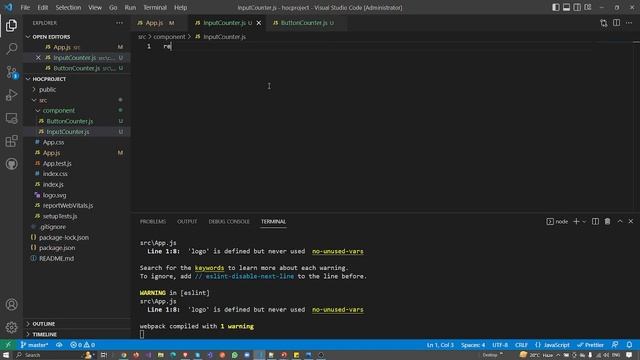Open Source Control view
This screenshot has height=360, width=640.
(x=11, y=72)
